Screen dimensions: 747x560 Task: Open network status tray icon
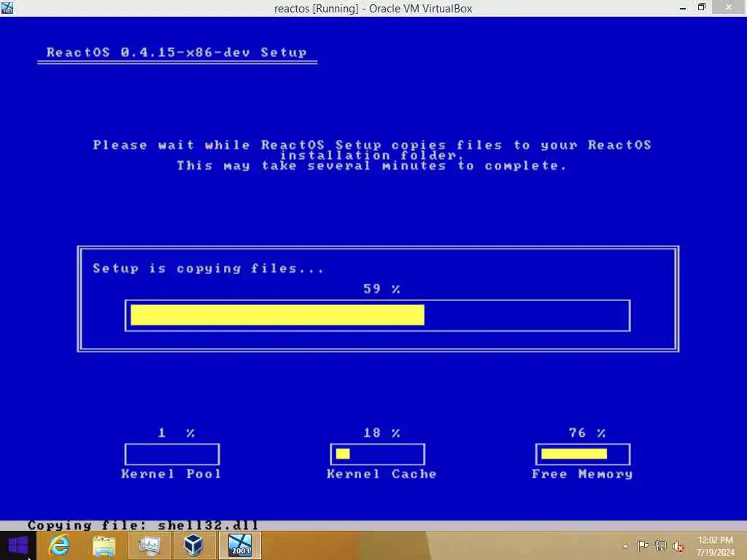pyautogui.click(x=660, y=545)
